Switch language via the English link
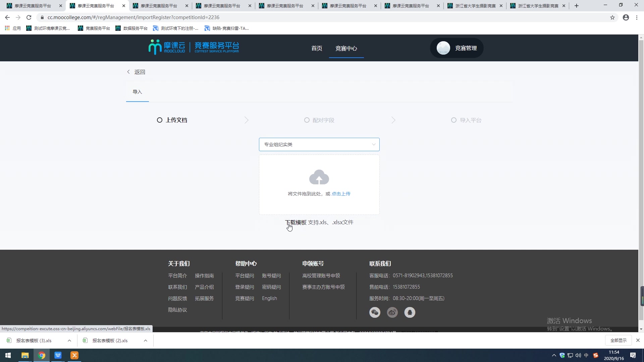Image resolution: width=644 pixels, height=362 pixels. pos(269,298)
